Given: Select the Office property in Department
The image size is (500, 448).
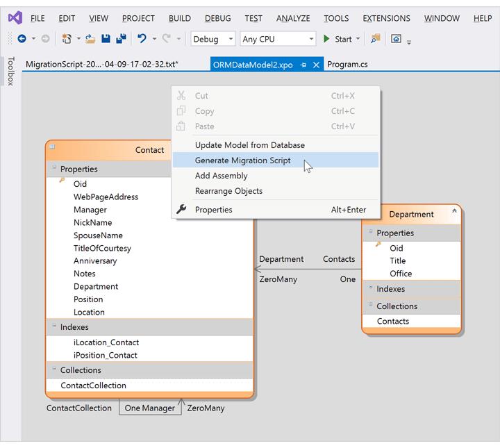Looking at the screenshot, I should (x=401, y=274).
